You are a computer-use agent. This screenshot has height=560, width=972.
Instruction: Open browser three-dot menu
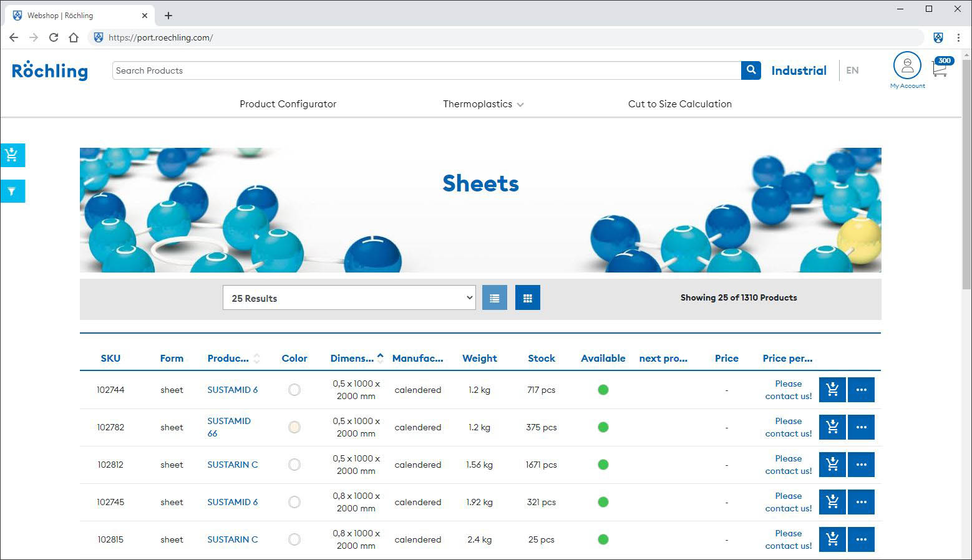point(958,37)
